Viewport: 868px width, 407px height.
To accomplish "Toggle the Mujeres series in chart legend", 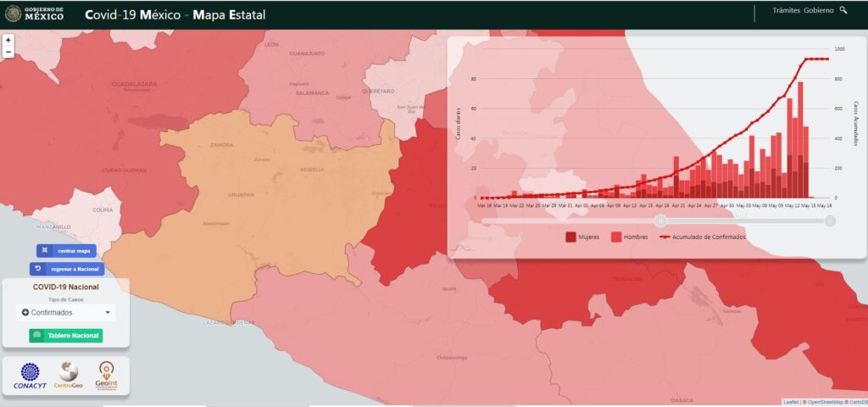I will coord(582,237).
